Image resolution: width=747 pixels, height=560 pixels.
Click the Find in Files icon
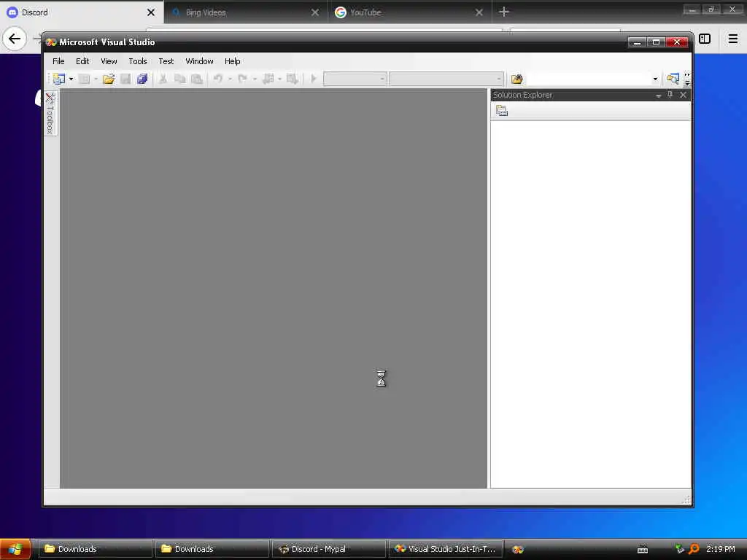(517, 79)
